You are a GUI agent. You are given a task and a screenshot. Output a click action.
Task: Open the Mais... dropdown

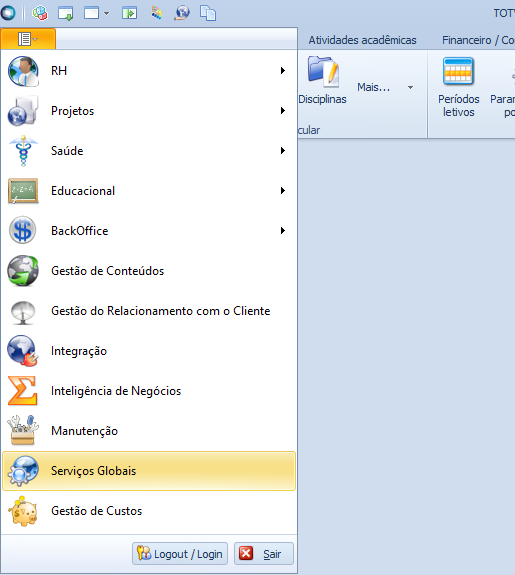(385, 87)
